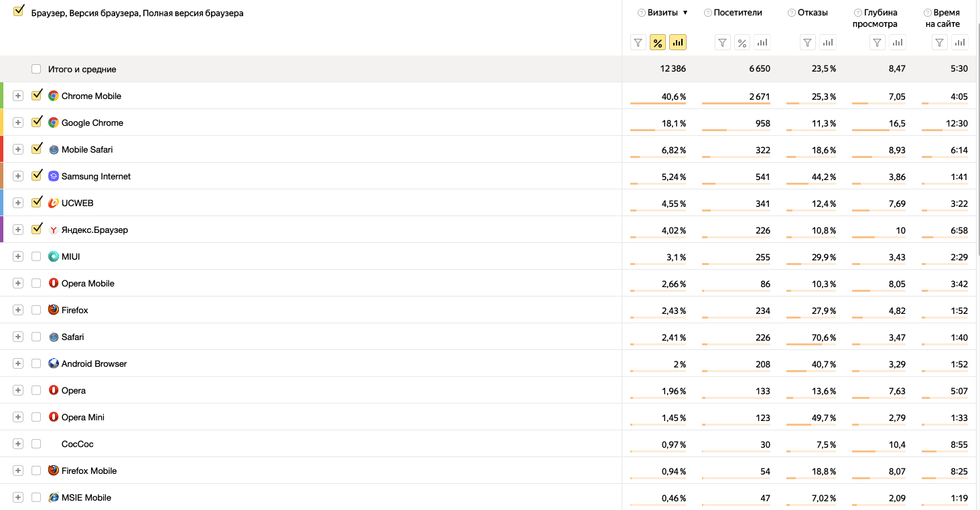
Task: Toggle percent display for Визиты column
Action: click(x=658, y=43)
